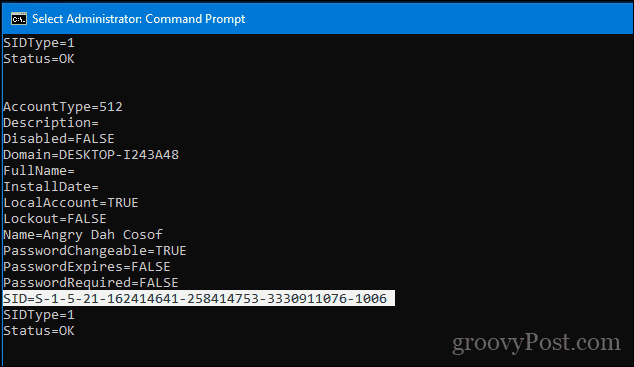
Task: Click the AccountType=512 text
Action: tap(63, 107)
